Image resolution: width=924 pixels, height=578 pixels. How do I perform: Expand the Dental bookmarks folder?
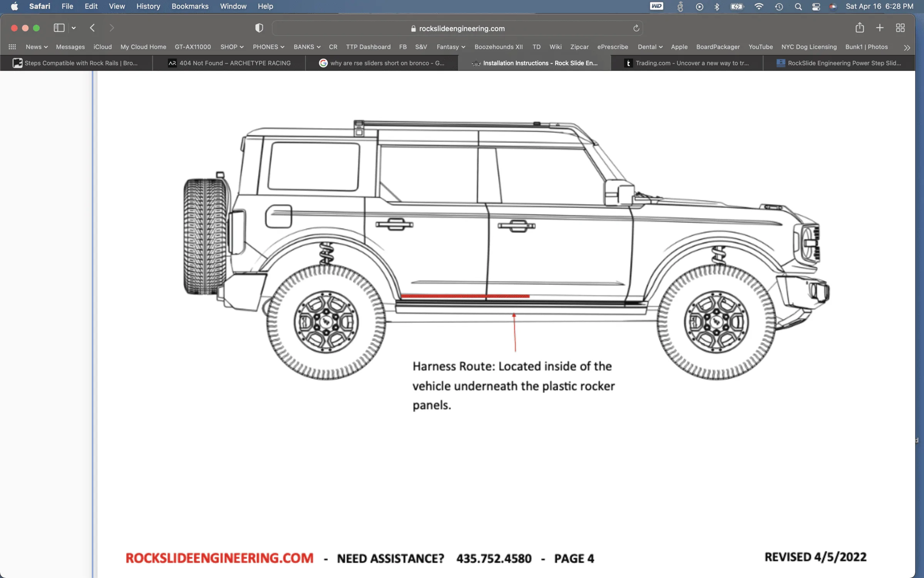tap(650, 47)
